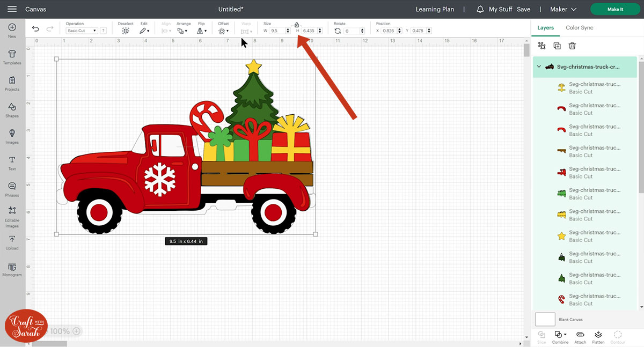Image resolution: width=644 pixels, height=347 pixels.
Task: Collapse the Svg-christmas-truck group
Action: (x=539, y=67)
